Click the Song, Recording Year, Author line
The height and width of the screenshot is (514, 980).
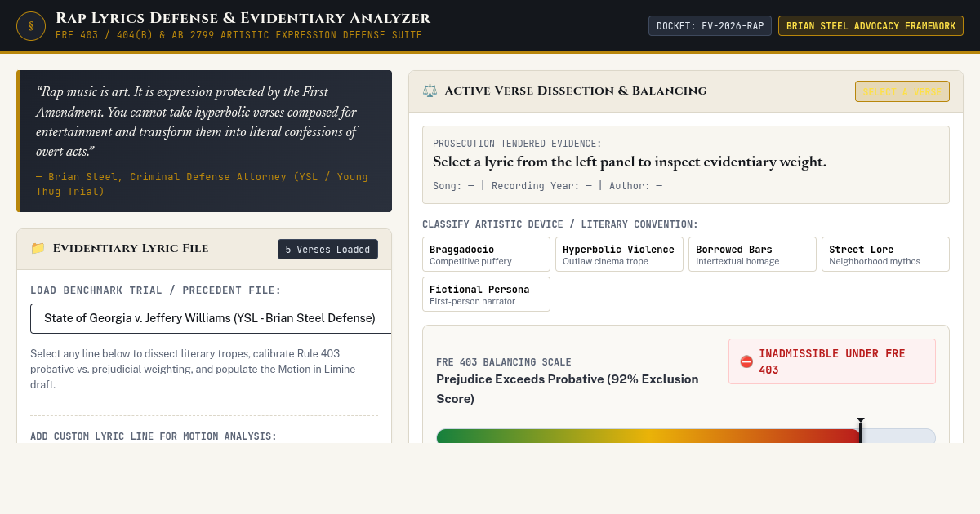click(547, 185)
